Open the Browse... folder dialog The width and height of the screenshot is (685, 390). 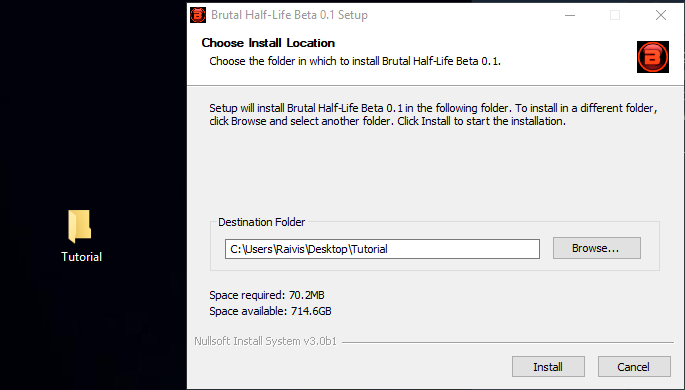coord(597,248)
